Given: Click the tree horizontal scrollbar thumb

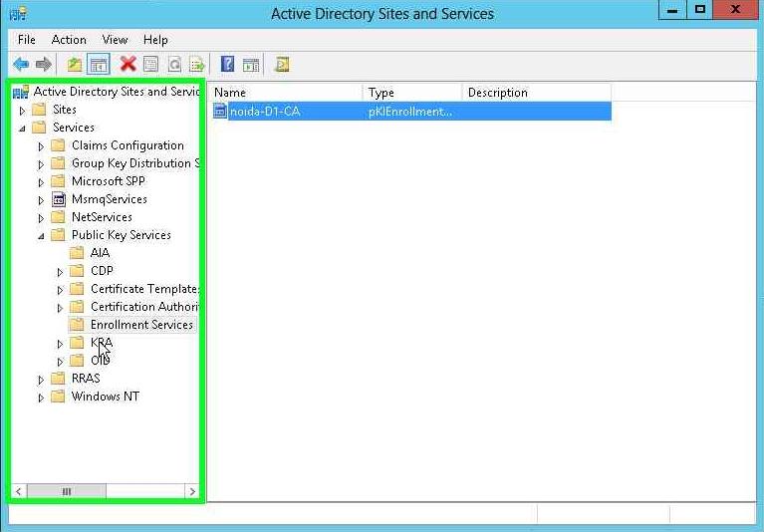Looking at the screenshot, I should [x=67, y=491].
